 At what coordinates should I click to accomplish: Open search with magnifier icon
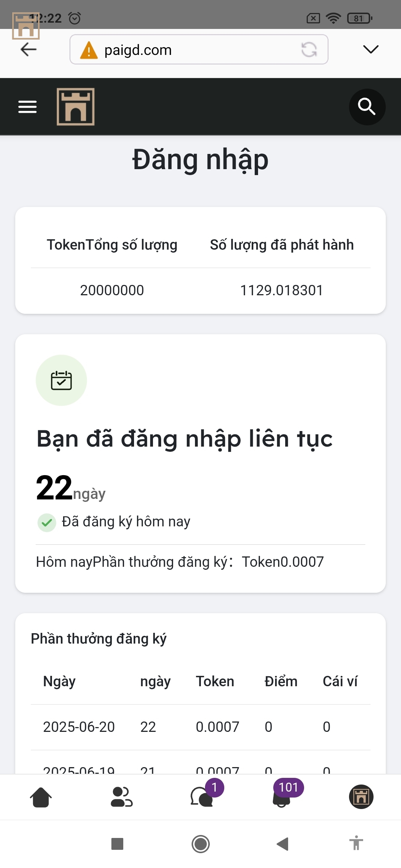pos(367,107)
